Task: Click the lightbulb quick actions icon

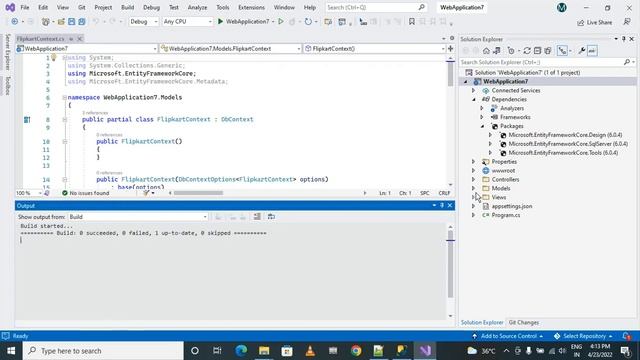Action: coord(53,58)
